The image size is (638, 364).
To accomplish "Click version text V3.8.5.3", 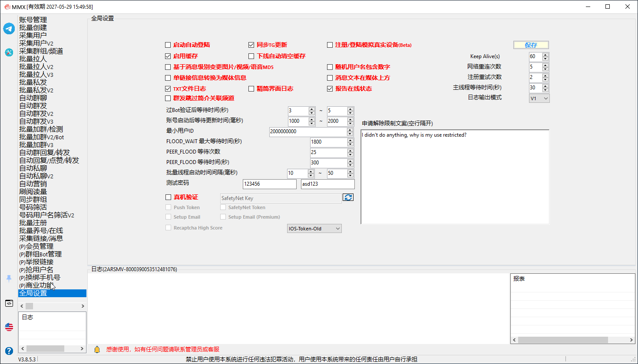I will pyautogui.click(x=27, y=359).
